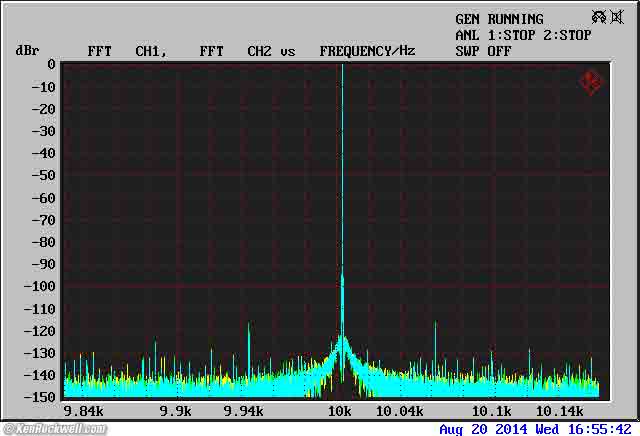Toggle analyzer 1:STOP status
The image size is (640, 436).
click(x=522, y=35)
